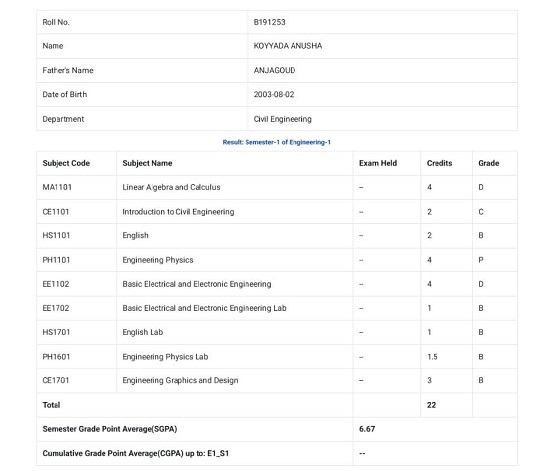Click the total credits value 22
Screen dimensions: 554x471
pos(431,405)
